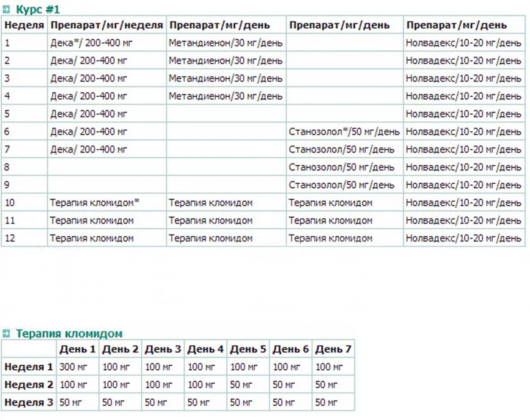Click the Неделя 3 row header
This screenshot has width=530, height=420.
(x=28, y=402)
